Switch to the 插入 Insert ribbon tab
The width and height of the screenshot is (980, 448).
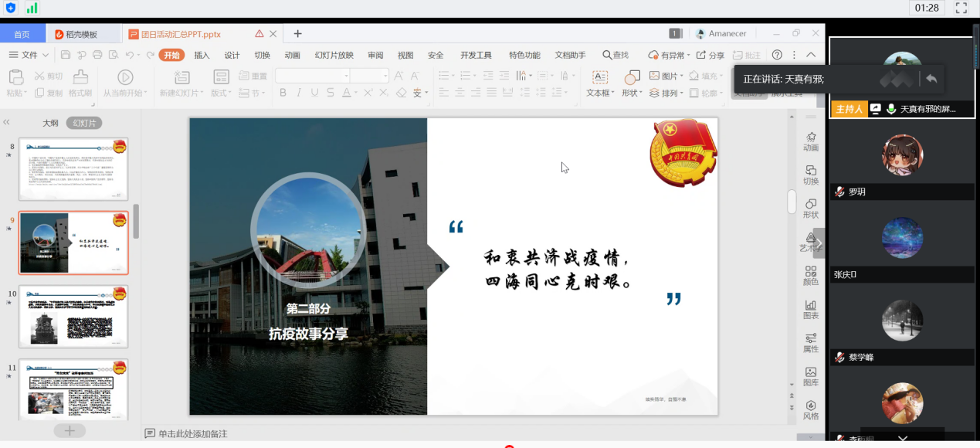pyautogui.click(x=202, y=55)
